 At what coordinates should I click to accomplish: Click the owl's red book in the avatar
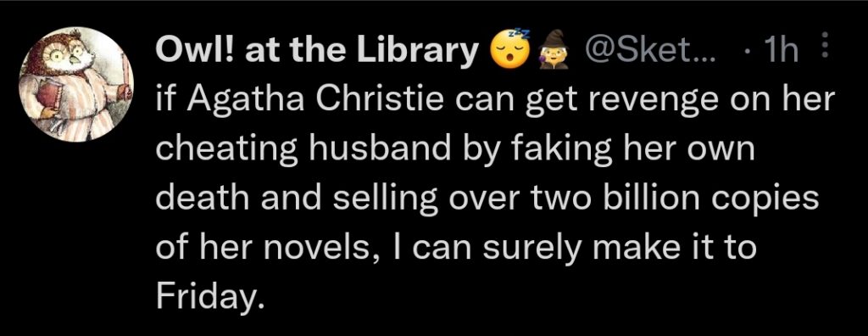(48, 95)
